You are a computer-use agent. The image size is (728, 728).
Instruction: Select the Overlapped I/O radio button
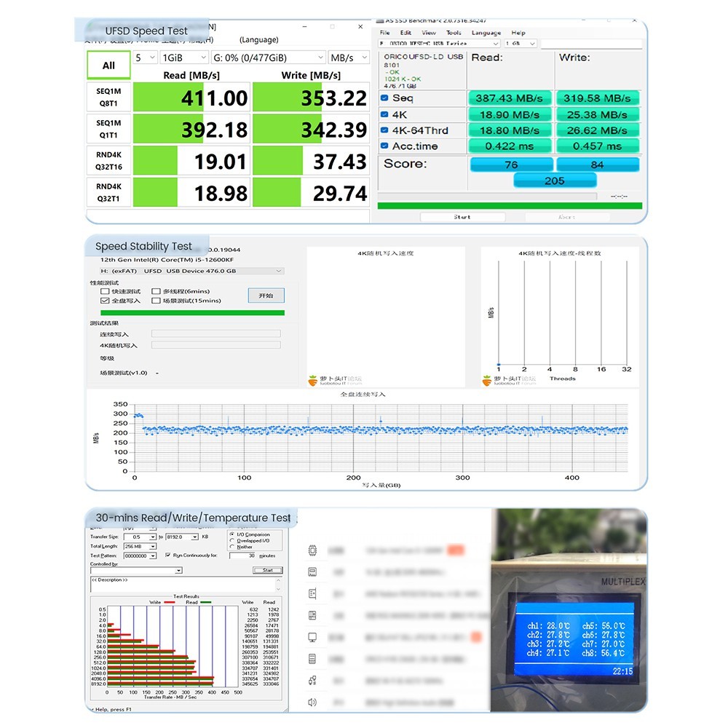(232, 541)
